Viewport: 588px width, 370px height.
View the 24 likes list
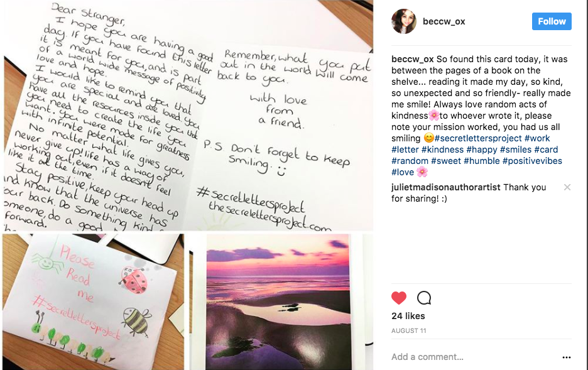408,316
